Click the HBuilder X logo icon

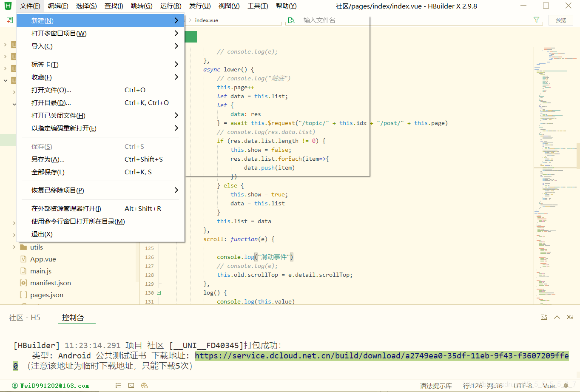tap(8, 6)
